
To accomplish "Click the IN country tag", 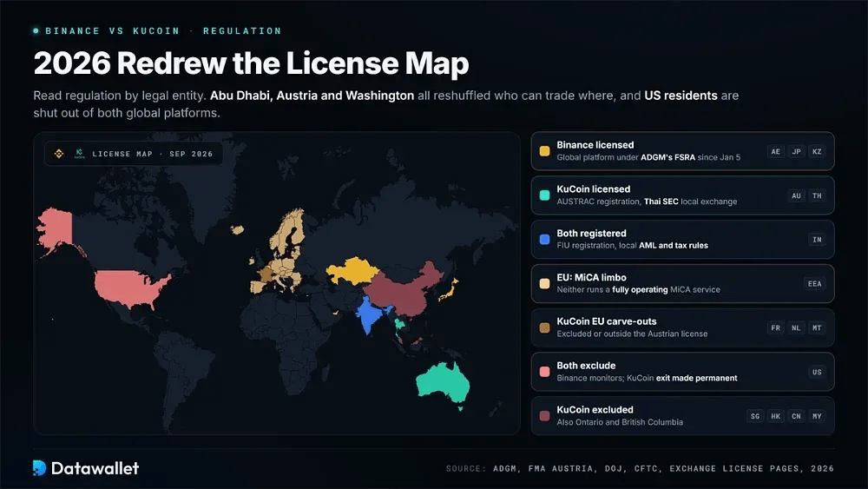I will (x=817, y=239).
